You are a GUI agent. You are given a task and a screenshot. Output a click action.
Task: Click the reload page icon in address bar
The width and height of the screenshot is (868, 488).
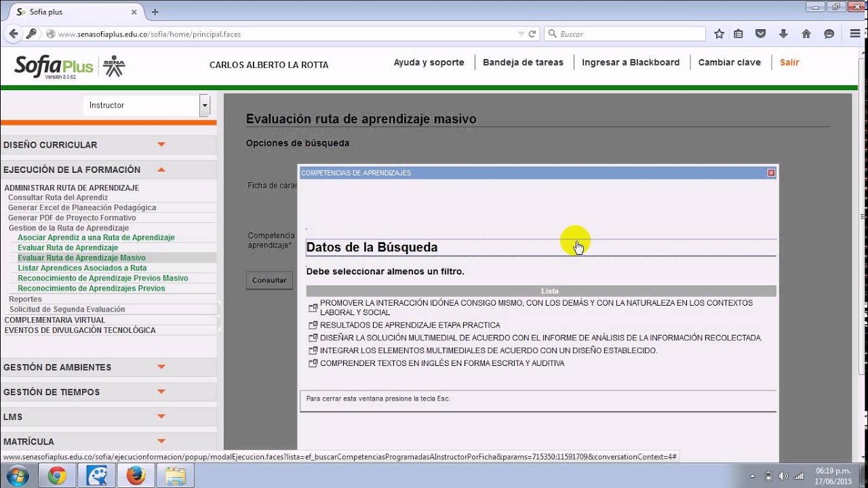point(532,34)
